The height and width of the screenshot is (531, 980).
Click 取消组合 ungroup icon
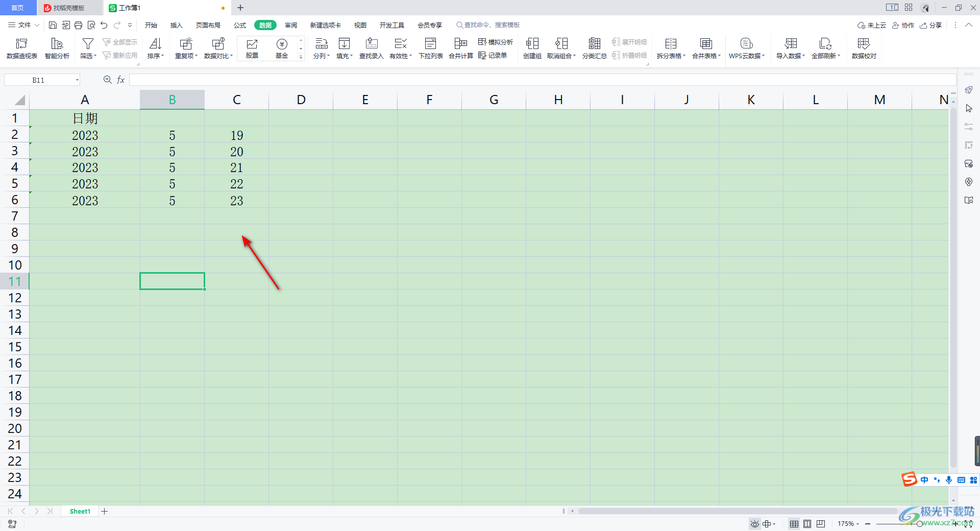[561, 49]
